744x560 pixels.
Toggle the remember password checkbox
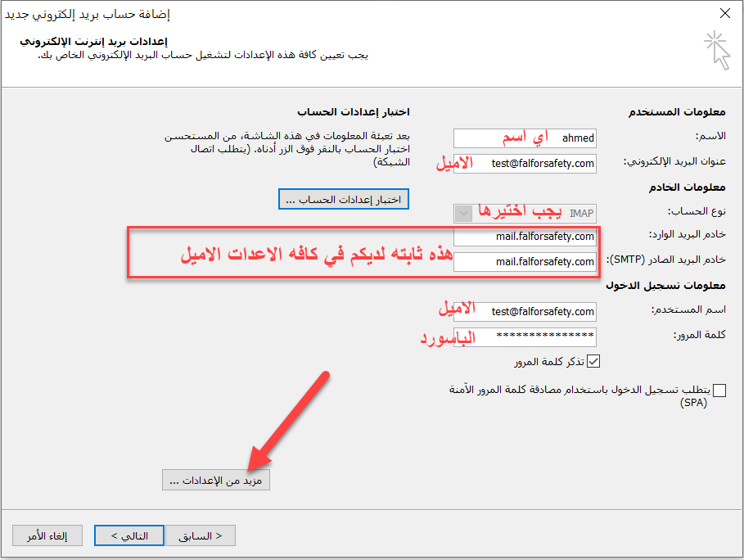click(594, 361)
